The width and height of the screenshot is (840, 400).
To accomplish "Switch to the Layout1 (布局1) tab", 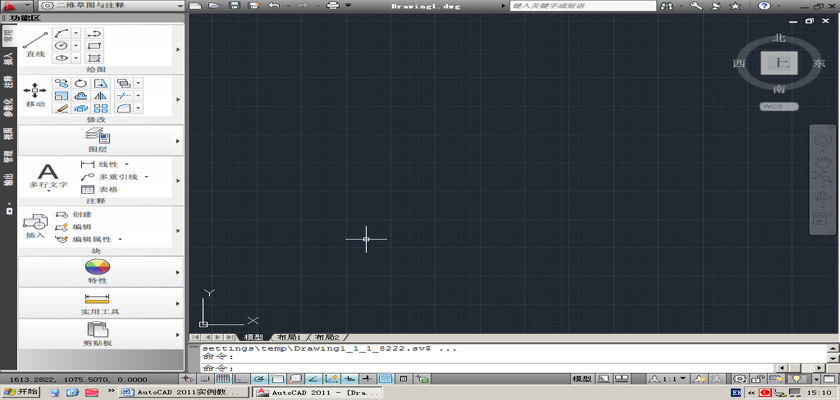I will pyautogui.click(x=289, y=337).
